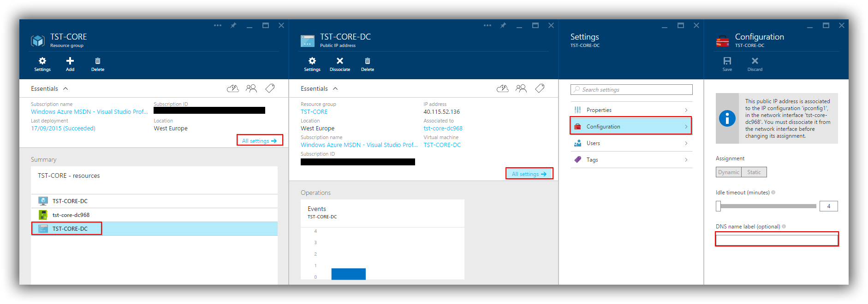Click tags icon in public IP Essentials
Viewport: 868px width, 304px height.
(x=540, y=88)
